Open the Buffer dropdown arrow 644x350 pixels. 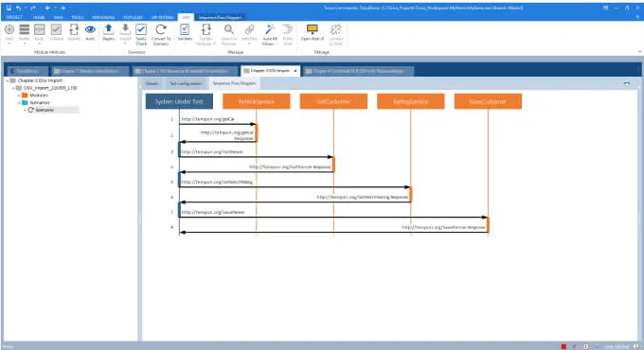click(x=25, y=44)
